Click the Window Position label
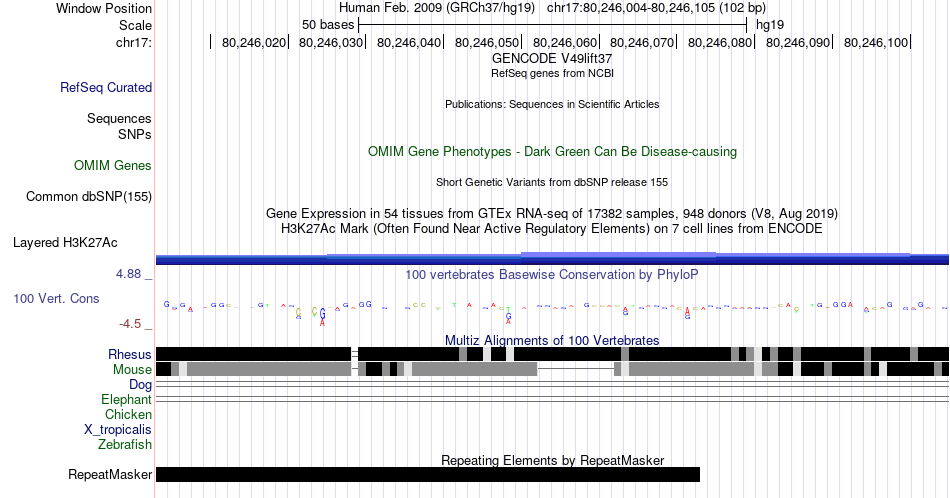 (104, 8)
